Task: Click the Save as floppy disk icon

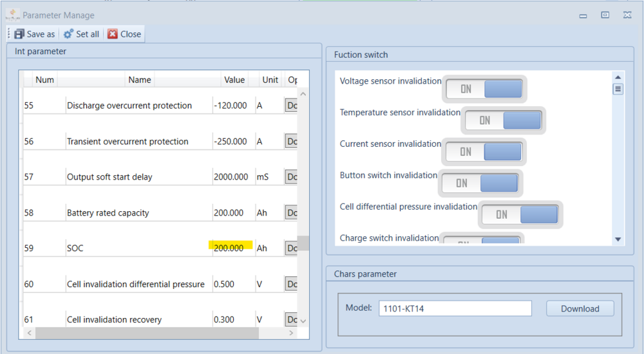Action: tap(19, 34)
